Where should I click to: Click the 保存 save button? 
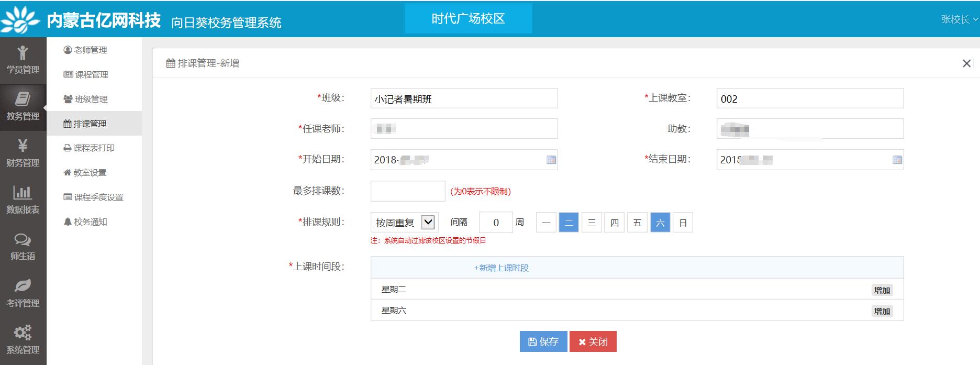[543, 341]
